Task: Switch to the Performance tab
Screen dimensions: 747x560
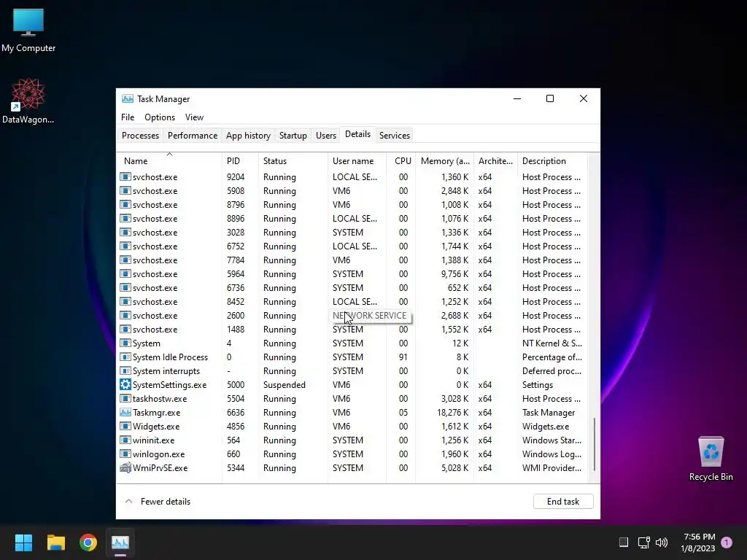Action: (193, 135)
